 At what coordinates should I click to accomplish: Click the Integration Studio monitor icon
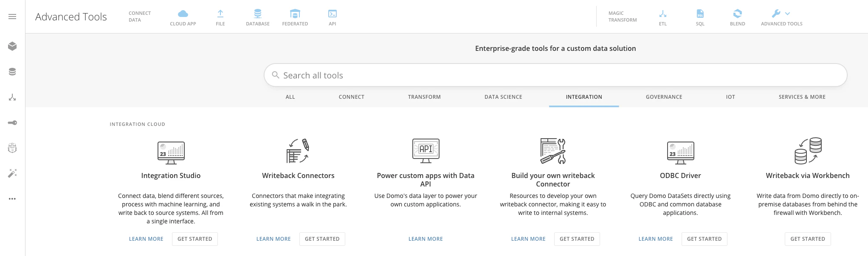coord(171,153)
